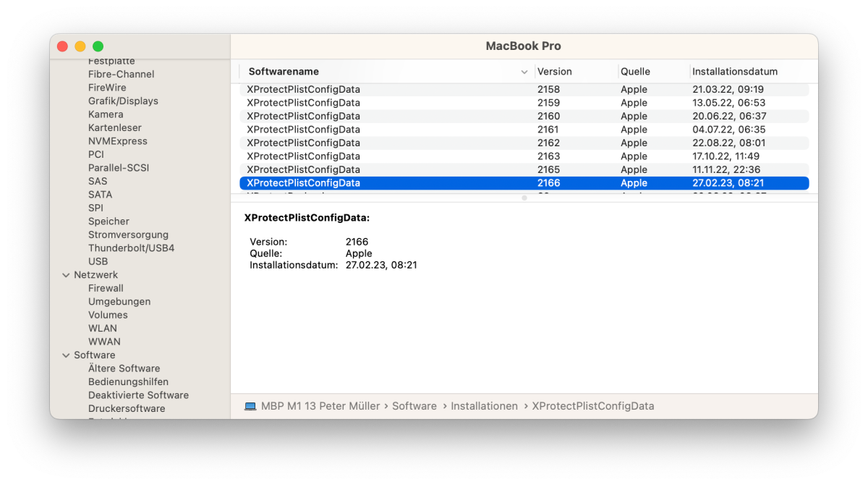Image resolution: width=868 pixels, height=485 pixels.
Task: Select XProtectPlistConfigData row version 2163
Action: 524,156
